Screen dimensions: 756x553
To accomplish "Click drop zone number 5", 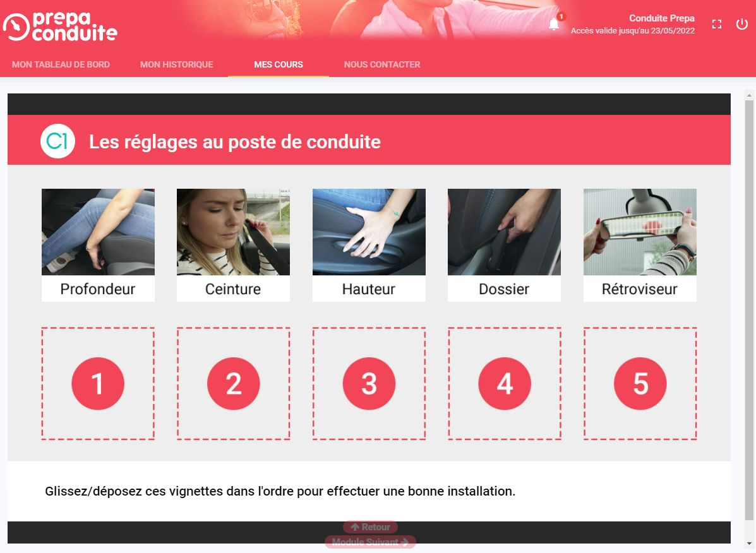I will point(640,383).
